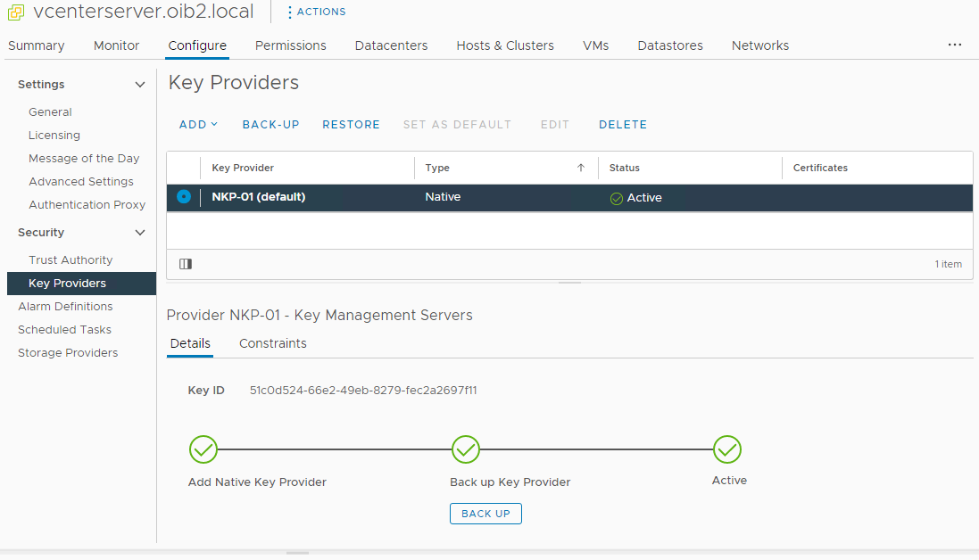Open Licensing settings
The image size is (979, 560).
click(54, 136)
